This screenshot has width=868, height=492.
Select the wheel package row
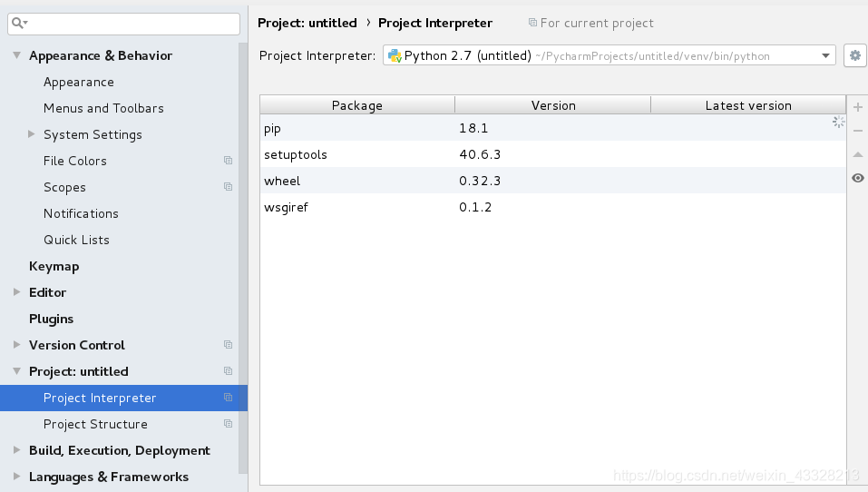pos(552,181)
